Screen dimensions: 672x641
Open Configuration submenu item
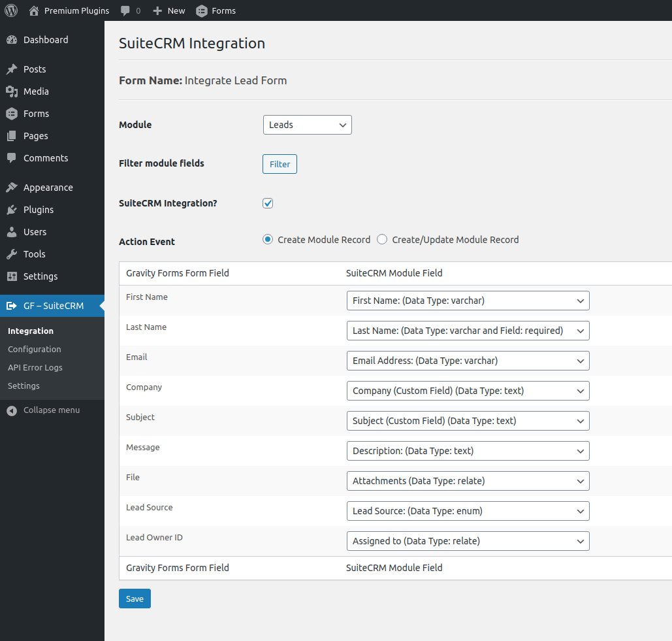tap(35, 350)
